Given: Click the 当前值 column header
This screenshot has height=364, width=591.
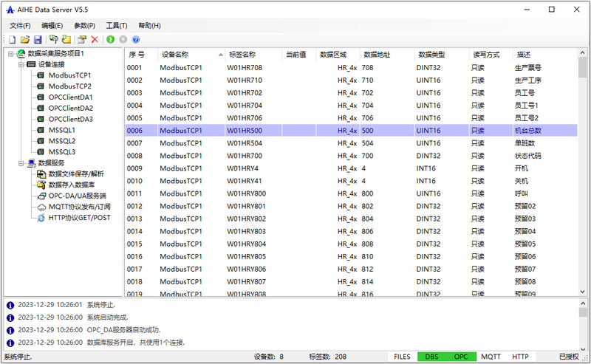Looking at the screenshot, I should pyautogui.click(x=299, y=55).
